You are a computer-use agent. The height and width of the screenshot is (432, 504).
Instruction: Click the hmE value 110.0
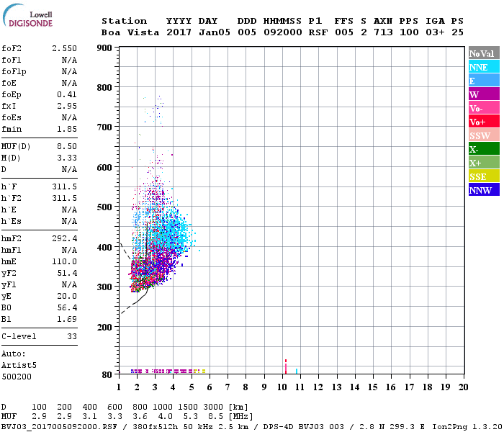coord(64,261)
